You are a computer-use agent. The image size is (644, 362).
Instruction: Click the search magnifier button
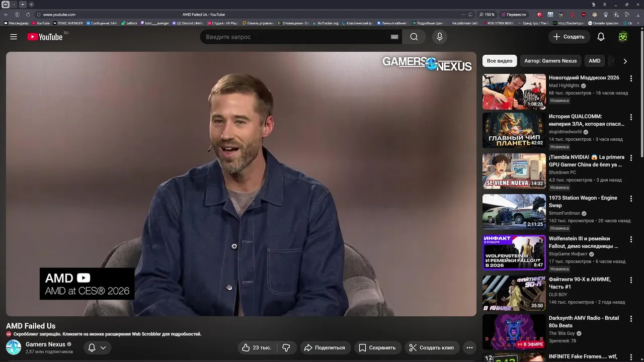(x=414, y=37)
